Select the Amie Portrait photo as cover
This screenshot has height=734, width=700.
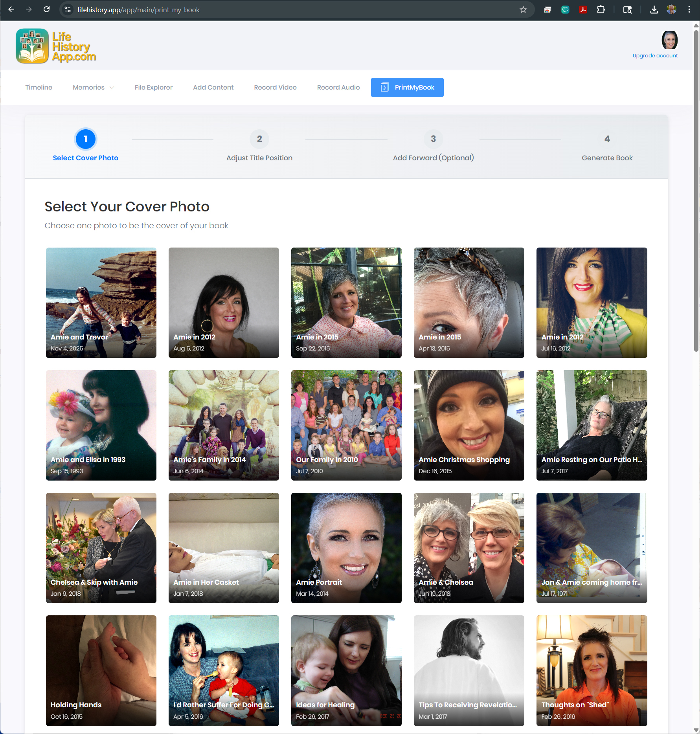click(346, 548)
